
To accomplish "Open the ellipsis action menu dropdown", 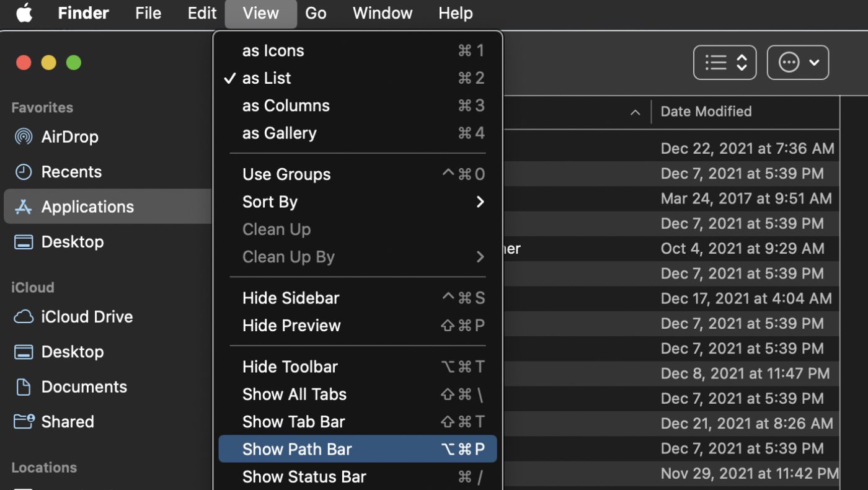I will tap(797, 63).
